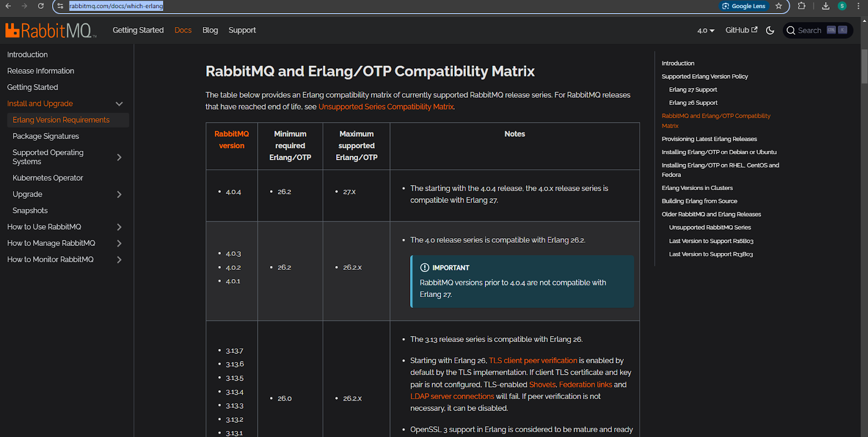Open the Chrome profile avatar
Image resolution: width=868 pixels, height=437 pixels.
[842, 6]
